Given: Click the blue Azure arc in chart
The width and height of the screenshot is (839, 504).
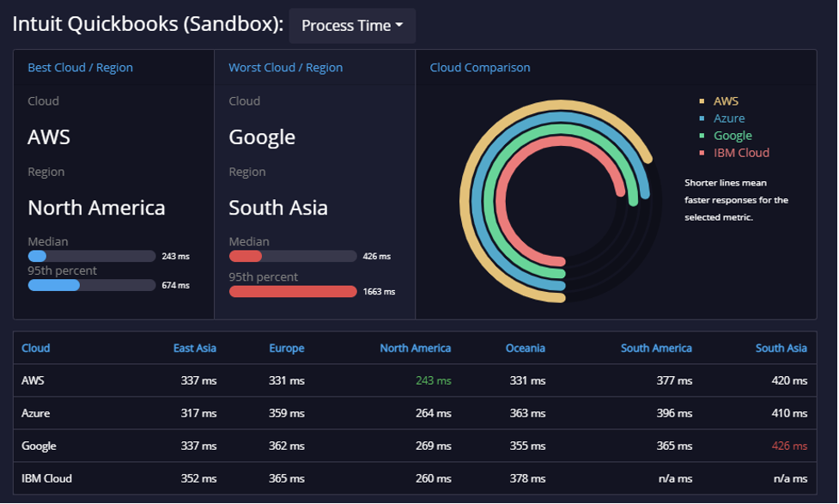Looking at the screenshot, I should click(x=477, y=202).
